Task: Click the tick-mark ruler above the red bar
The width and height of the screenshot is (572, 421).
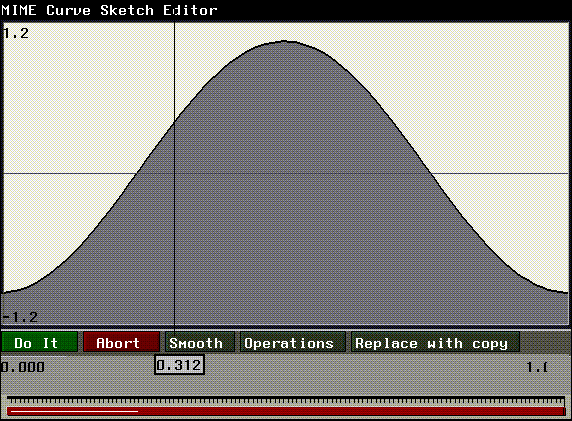Action: tap(286, 401)
